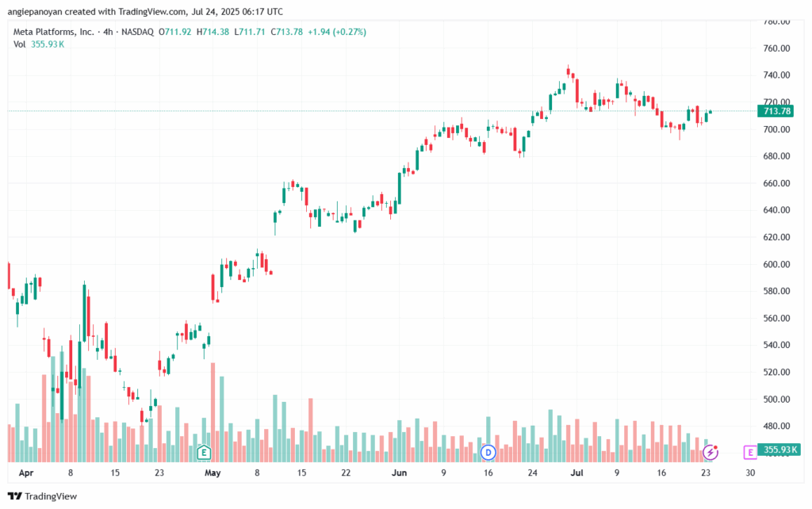
Task: Click the green 713.78 current price label
Action: tap(776, 111)
